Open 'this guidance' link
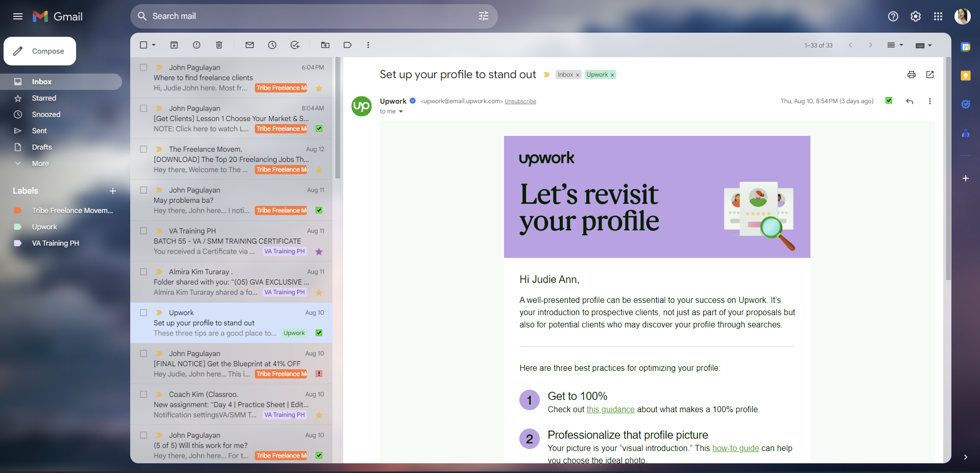 click(610, 410)
